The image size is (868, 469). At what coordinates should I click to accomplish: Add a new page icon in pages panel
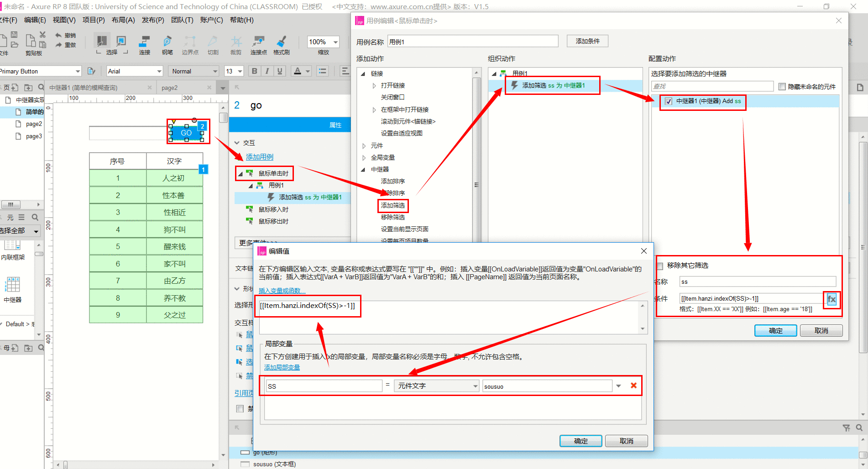click(15, 87)
